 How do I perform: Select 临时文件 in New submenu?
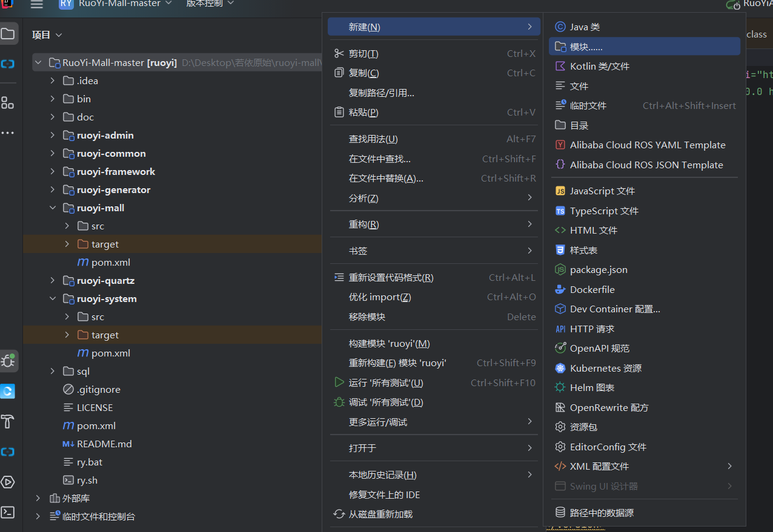[645, 105]
